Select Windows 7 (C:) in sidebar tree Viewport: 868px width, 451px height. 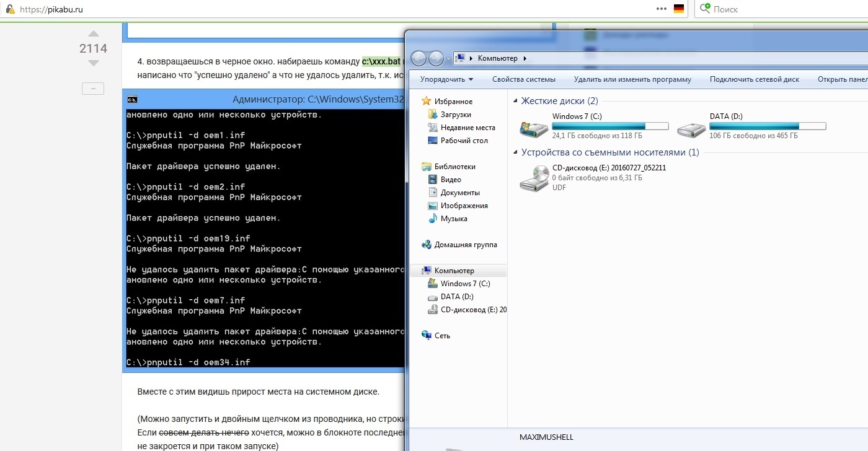tap(465, 284)
